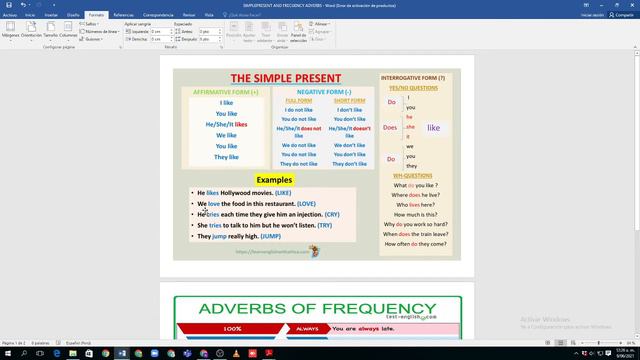
Task: Open the Columnas menu
Action: point(68,31)
